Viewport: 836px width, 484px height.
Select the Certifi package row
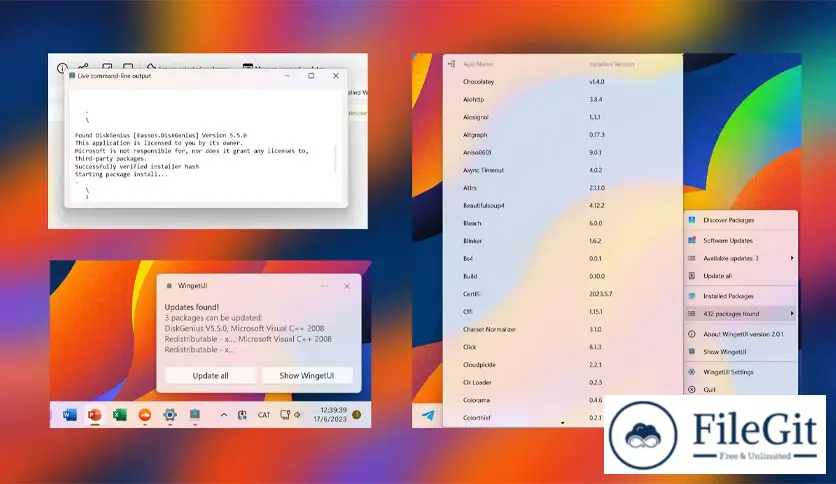tap(562, 294)
